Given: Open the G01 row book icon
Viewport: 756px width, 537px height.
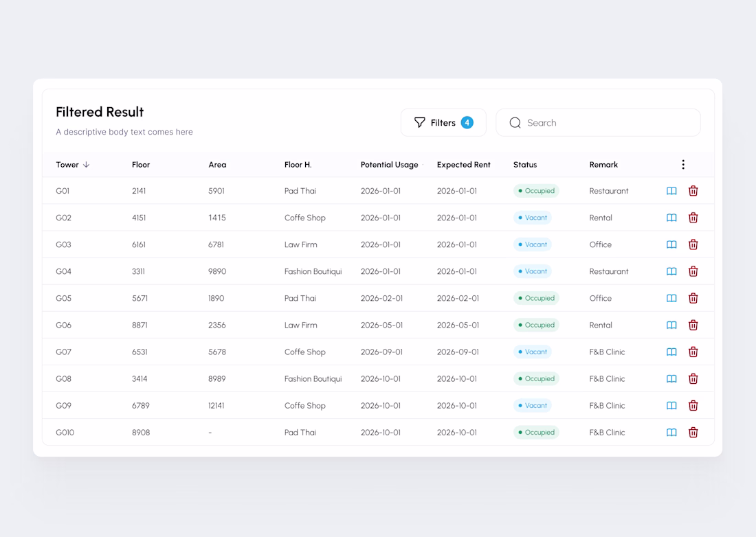Looking at the screenshot, I should [x=671, y=191].
